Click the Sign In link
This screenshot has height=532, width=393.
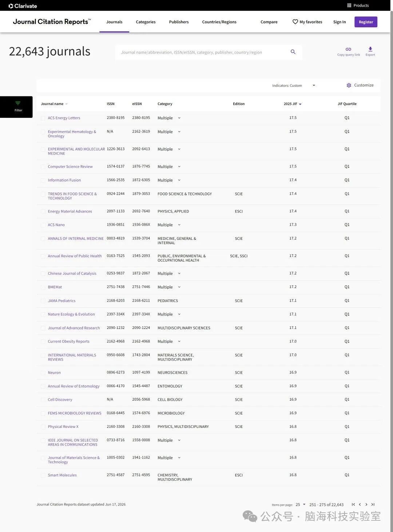340,22
